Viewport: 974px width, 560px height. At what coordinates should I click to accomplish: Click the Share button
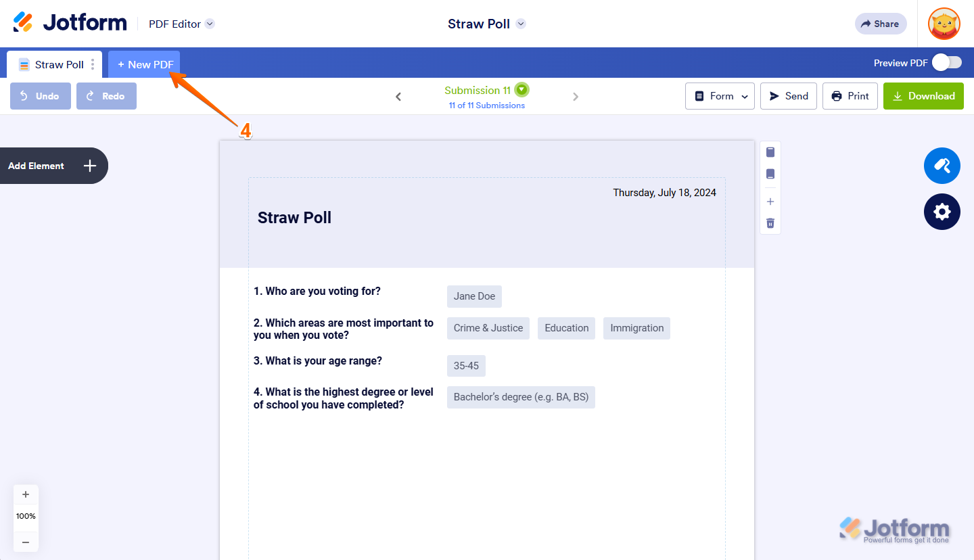(880, 24)
